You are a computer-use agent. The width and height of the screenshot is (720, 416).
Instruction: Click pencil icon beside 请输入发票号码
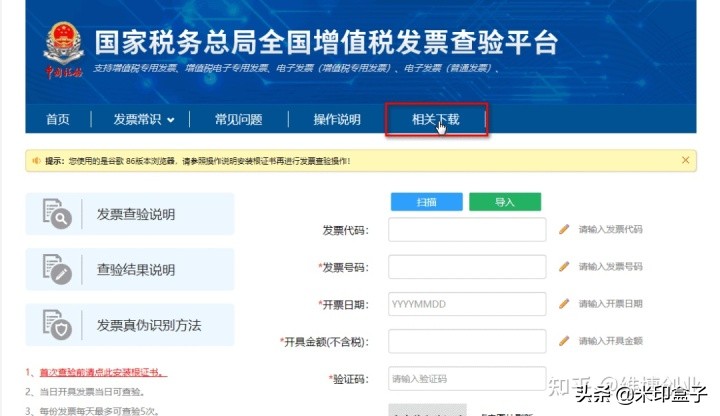[x=564, y=266]
